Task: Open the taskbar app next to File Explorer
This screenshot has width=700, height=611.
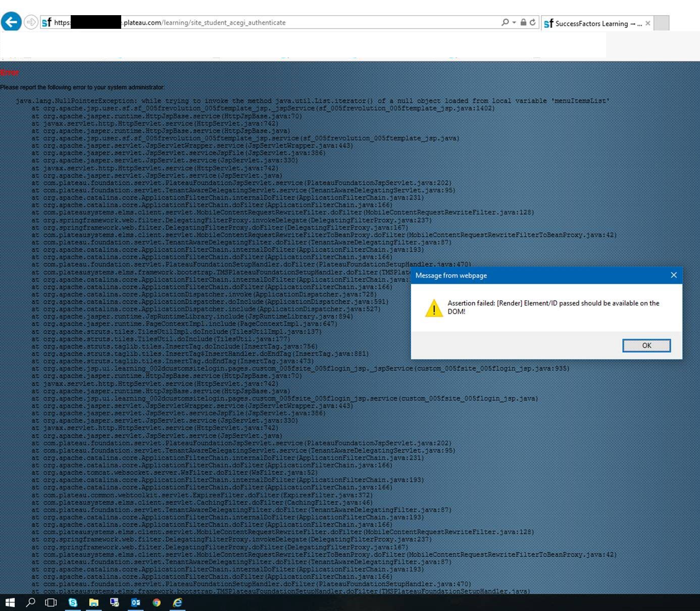Action: tap(115, 602)
